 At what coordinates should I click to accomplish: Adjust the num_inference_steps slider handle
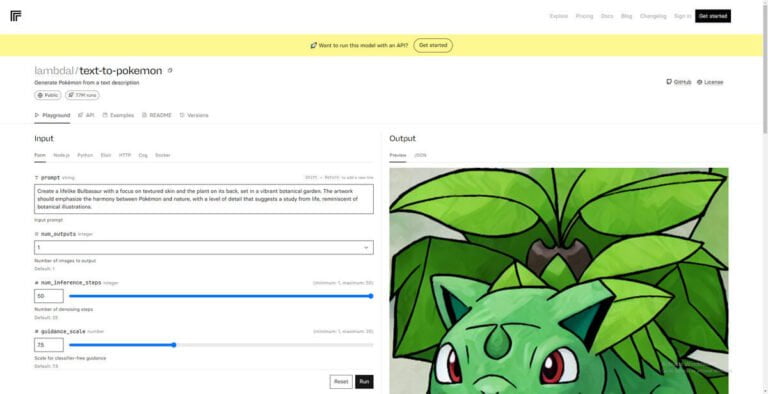(x=371, y=296)
